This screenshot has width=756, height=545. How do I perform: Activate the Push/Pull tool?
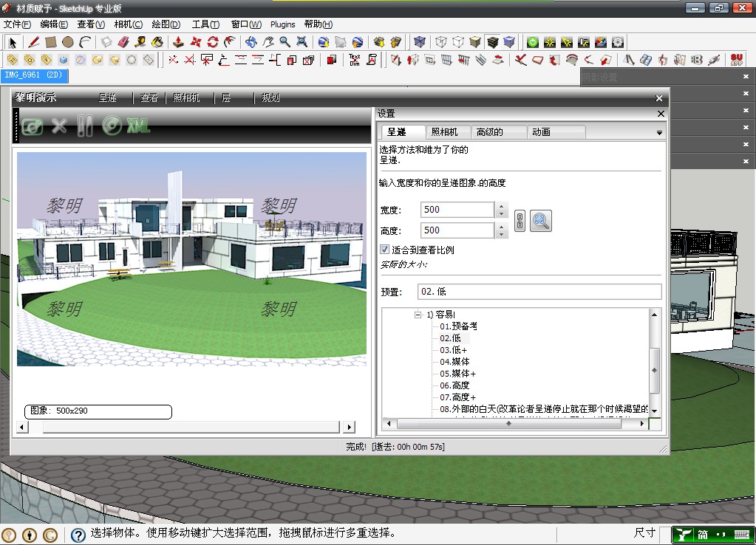pos(178,42)
